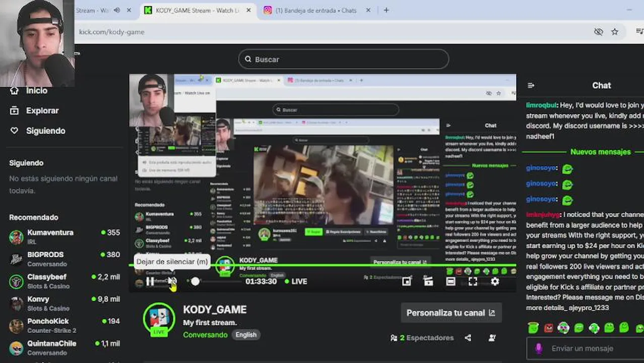Click the KODY_GAME channel name below the player
The width and height of the screenshot is (644, 363).
pyautogui.click(x=215, y=310)
